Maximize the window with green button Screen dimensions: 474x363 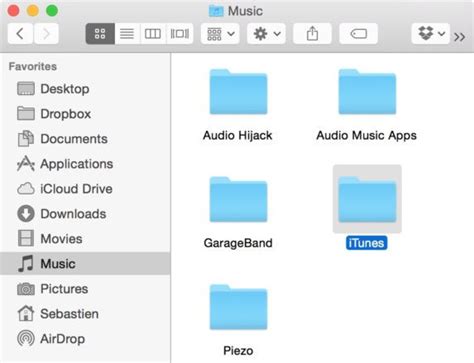[x=52, y=11]
